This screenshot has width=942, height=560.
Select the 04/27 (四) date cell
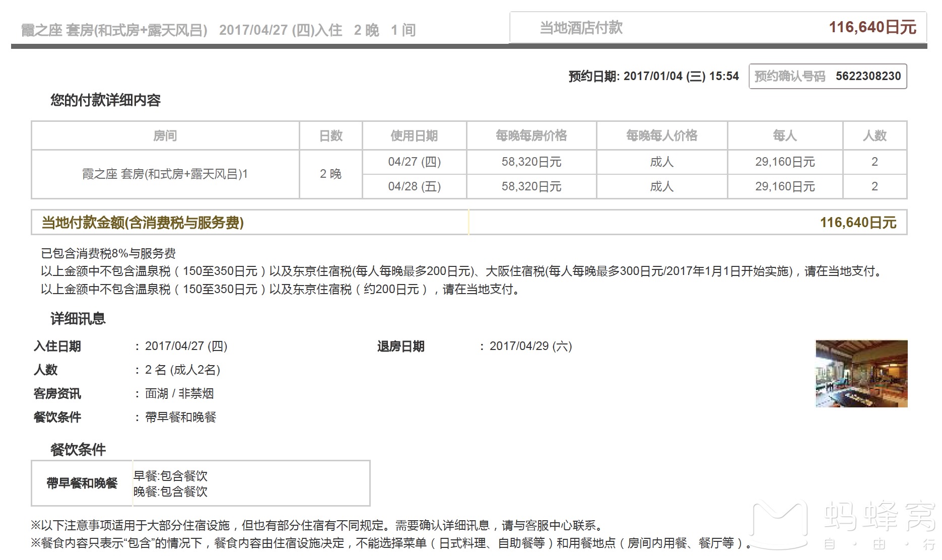(414, 162)
